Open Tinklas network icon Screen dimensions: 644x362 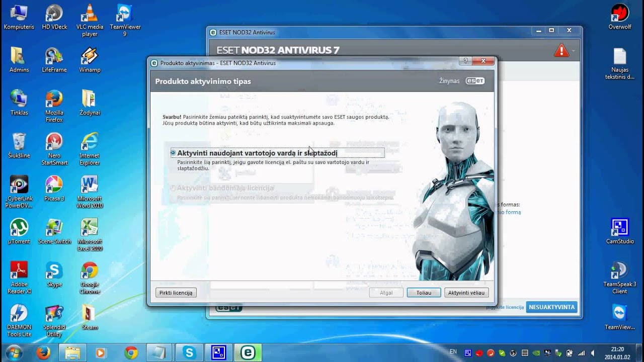coord(19,103)
